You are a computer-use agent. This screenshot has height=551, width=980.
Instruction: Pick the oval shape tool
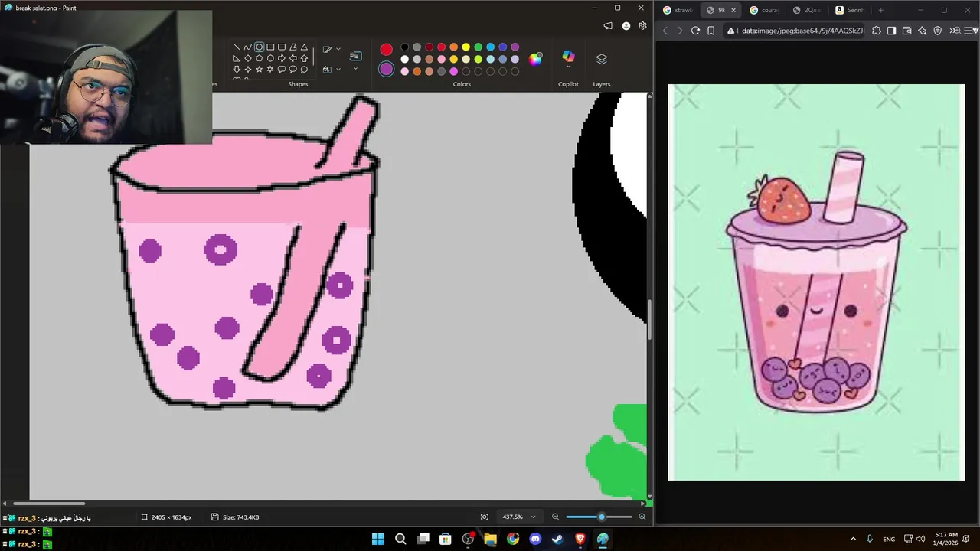tap(259, 47)
